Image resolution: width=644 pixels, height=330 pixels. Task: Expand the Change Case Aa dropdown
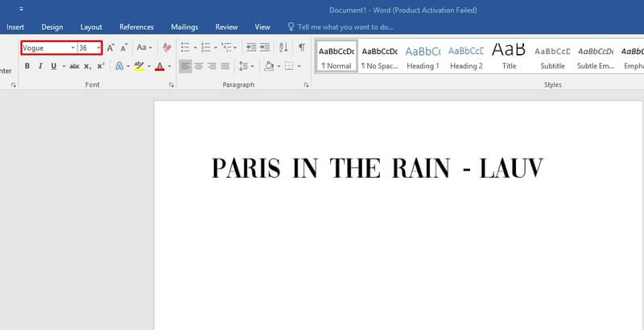(x=144, y=48)
